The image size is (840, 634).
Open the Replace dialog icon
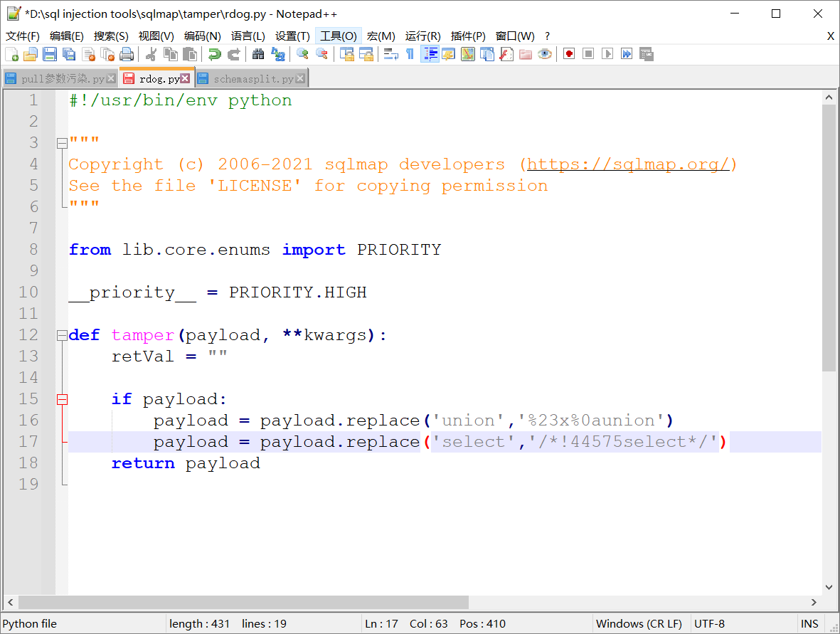(278, 54)
